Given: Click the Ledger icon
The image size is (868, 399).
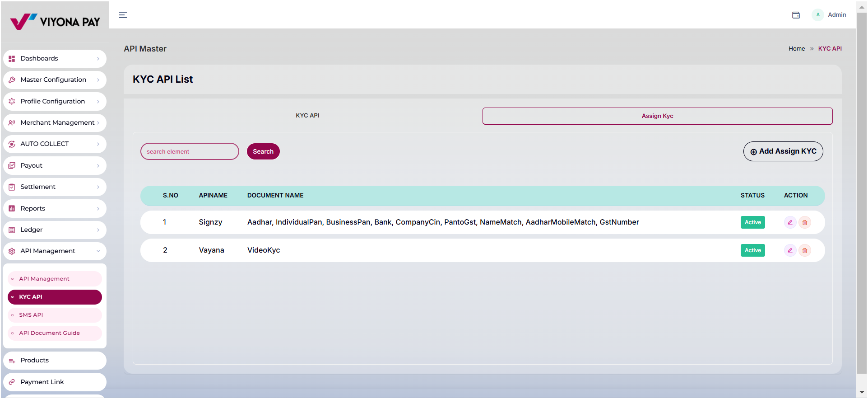Looking at the screenshot, I should pyautogui.click(x=12, y=230).
